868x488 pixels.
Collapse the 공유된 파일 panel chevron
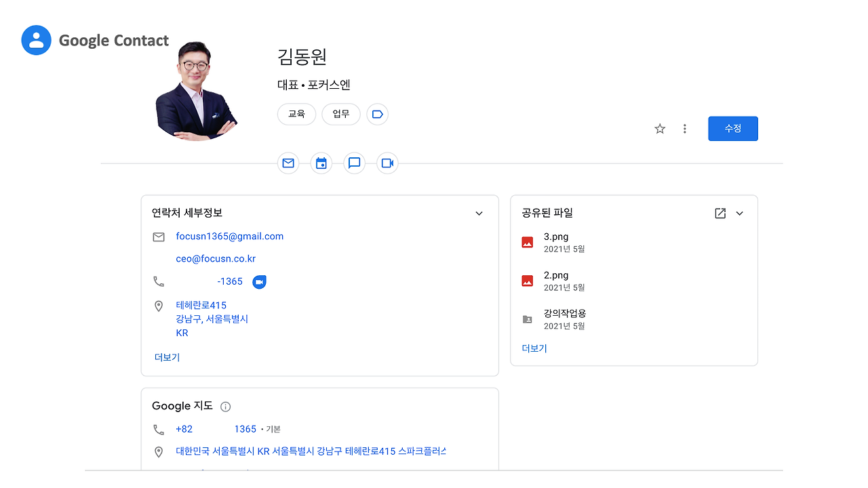coord(739,212)
